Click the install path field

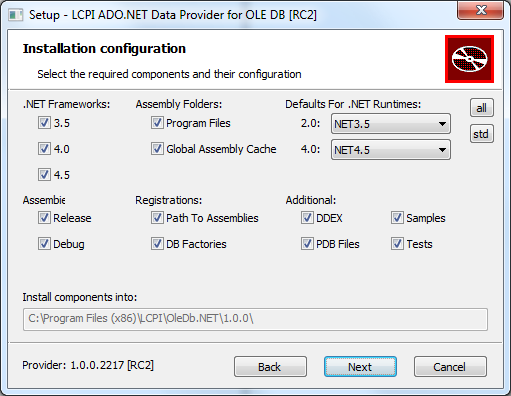pos(255,319)
